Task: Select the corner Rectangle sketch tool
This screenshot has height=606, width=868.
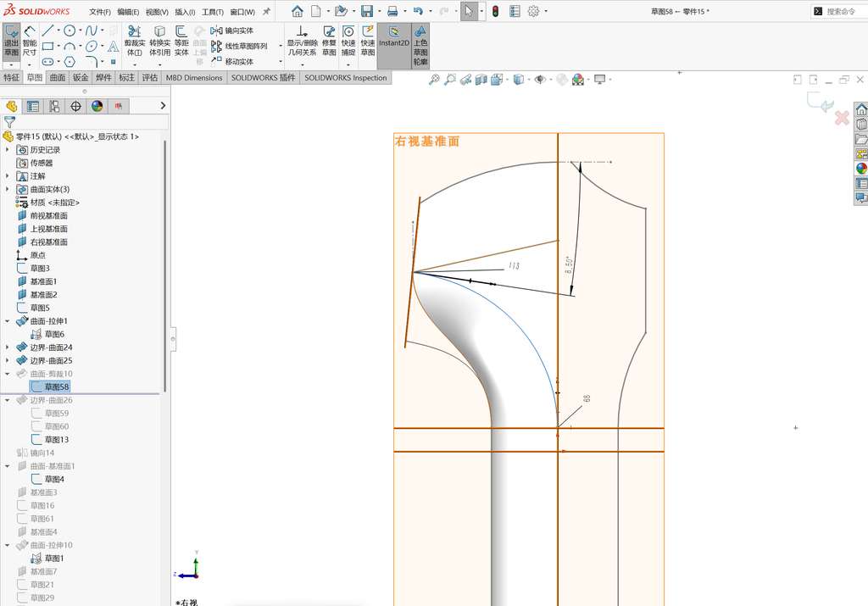Action: click(47, 46)
